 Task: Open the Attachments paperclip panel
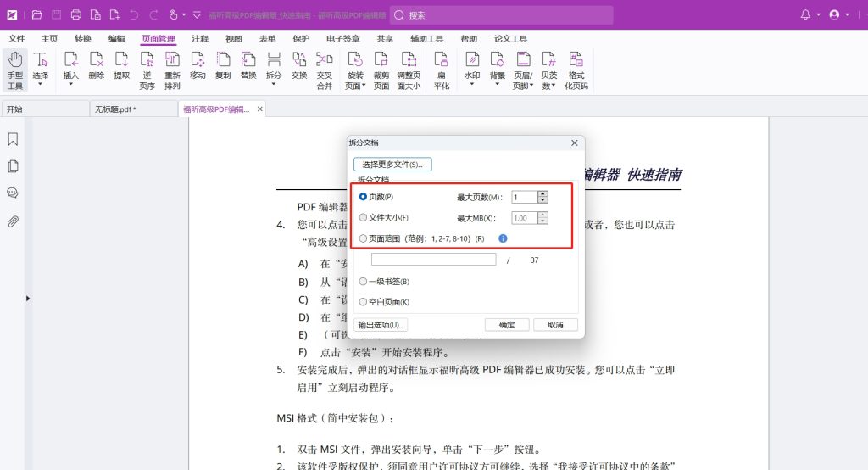pyautogui.click(x=13, y=221)
